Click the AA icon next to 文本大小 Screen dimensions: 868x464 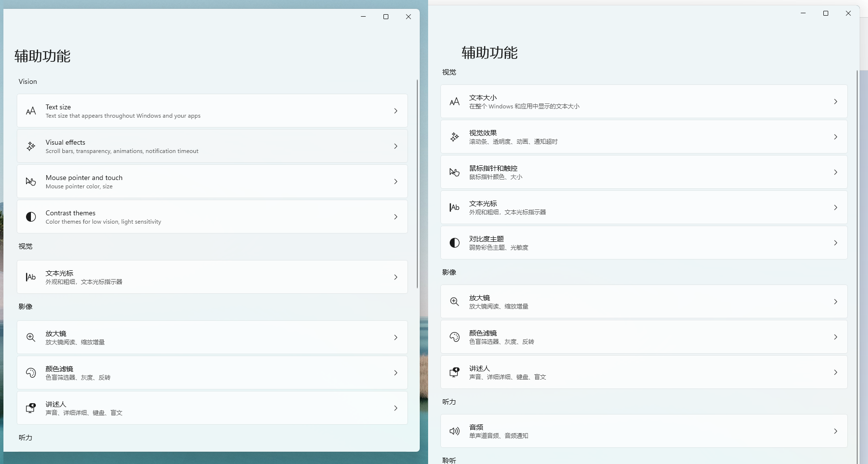click(x=455, y=102)
